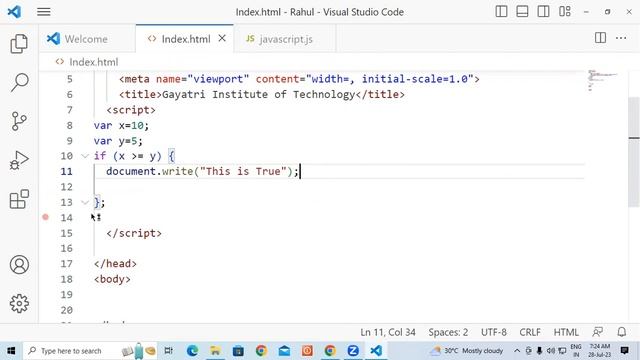Image resolution: width=640 pixels, height=360 pixels.
Task: Collapse the code fold on line 10
Action: pyautogui.click(x=85, y=156)
